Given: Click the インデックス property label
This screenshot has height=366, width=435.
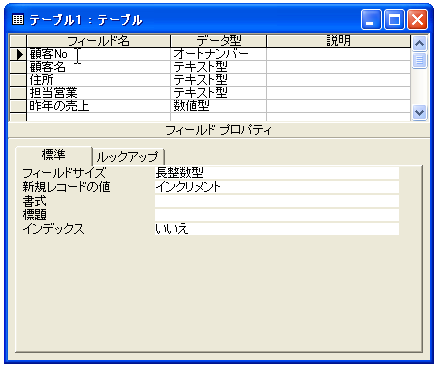Looking at the screenshot, I should coord(53,229).
